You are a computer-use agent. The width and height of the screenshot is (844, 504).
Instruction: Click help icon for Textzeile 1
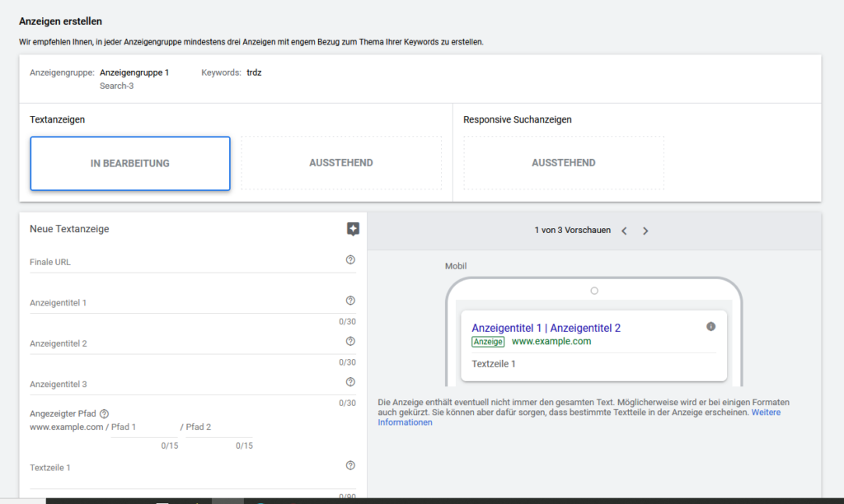350,465
